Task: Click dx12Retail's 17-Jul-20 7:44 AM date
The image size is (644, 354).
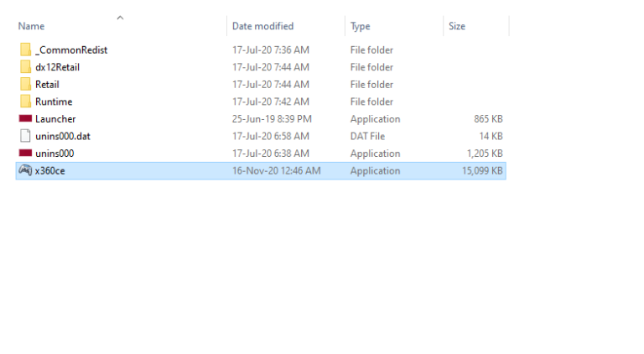Action: 271,67
